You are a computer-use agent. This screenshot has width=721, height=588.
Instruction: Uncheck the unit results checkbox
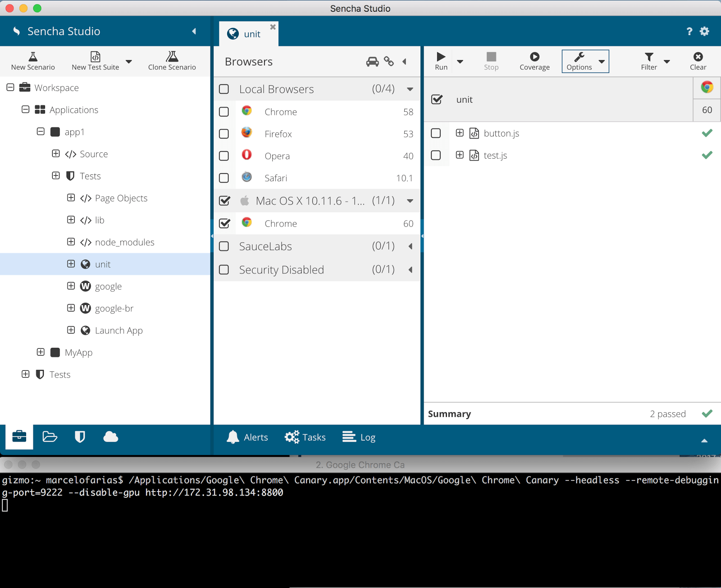[x=437, y=99]
